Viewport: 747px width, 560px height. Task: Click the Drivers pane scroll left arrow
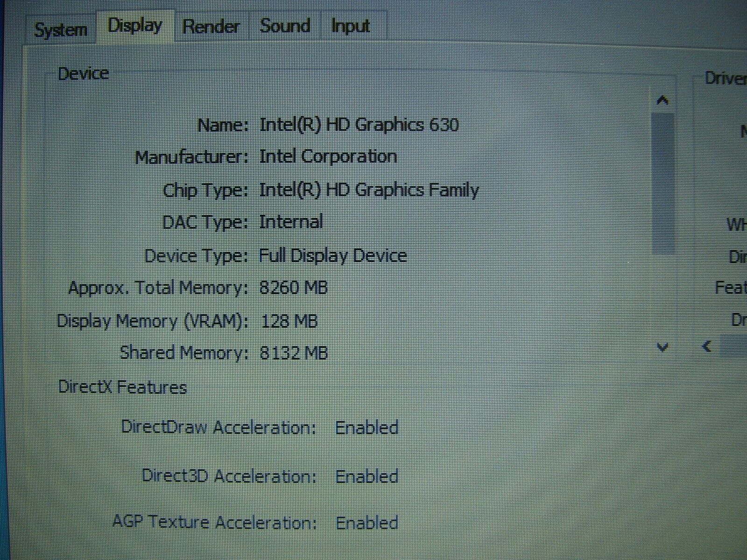click(707, 346)
